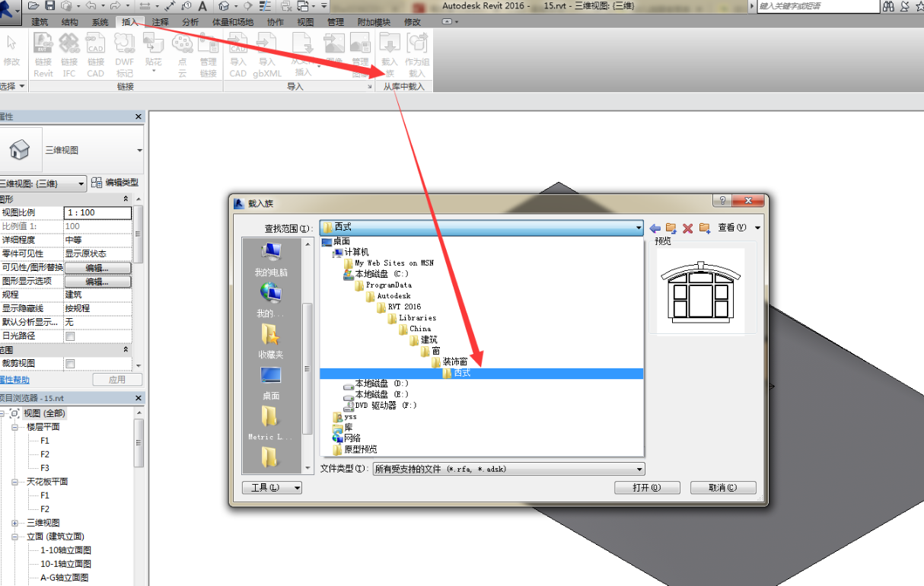The height and width of the screenshot is (586, 924).
Task: Switch to the 视图 ribbon tab
Action: [x=305, y=22]
